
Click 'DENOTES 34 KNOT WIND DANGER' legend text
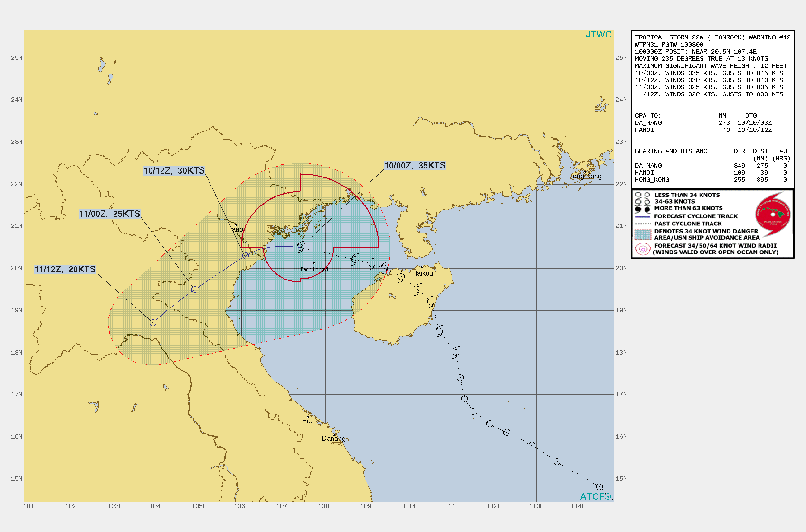click(x=706, y=232)
